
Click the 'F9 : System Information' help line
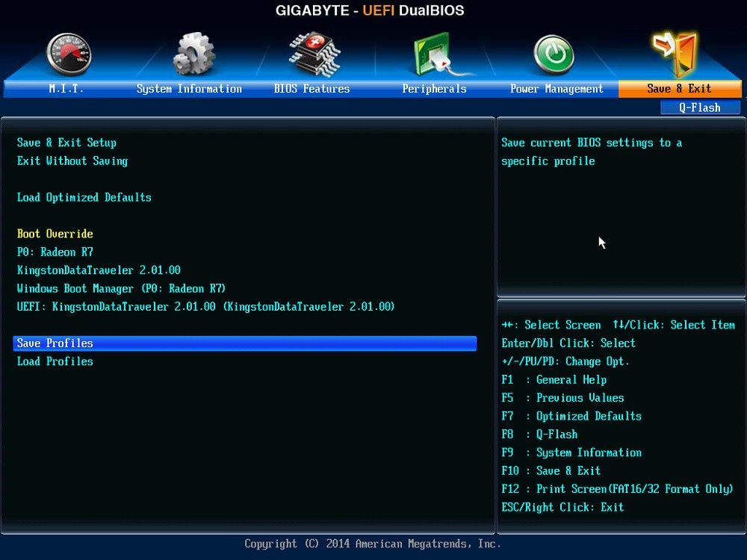click(x=571, y=452)
